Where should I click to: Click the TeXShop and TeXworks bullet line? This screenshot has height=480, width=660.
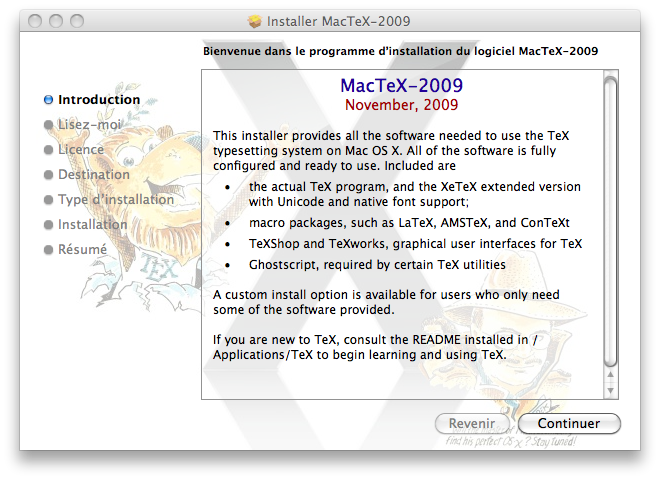[x=415, y=244]
